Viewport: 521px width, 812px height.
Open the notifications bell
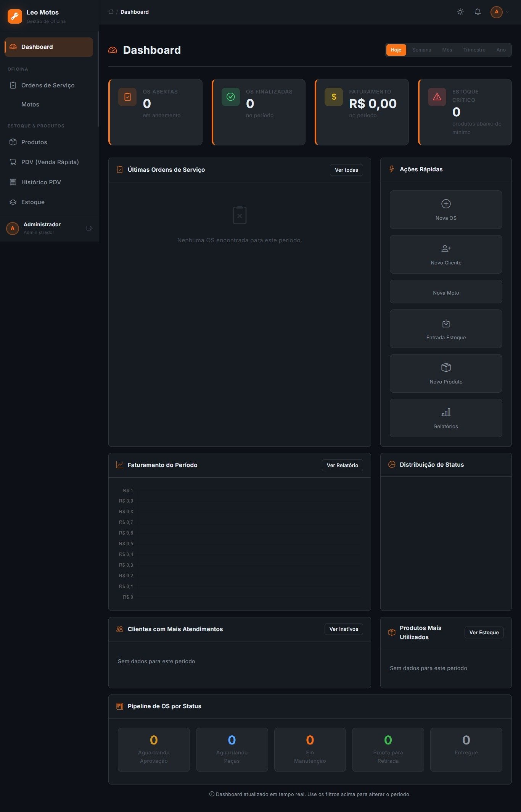[x=478, y=12]
